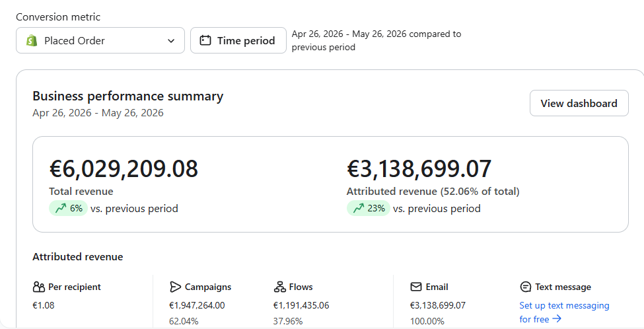Click the Attributed revenue section heading
The width and height of the screenshot is (644, 329).
[x=78, y=257]
